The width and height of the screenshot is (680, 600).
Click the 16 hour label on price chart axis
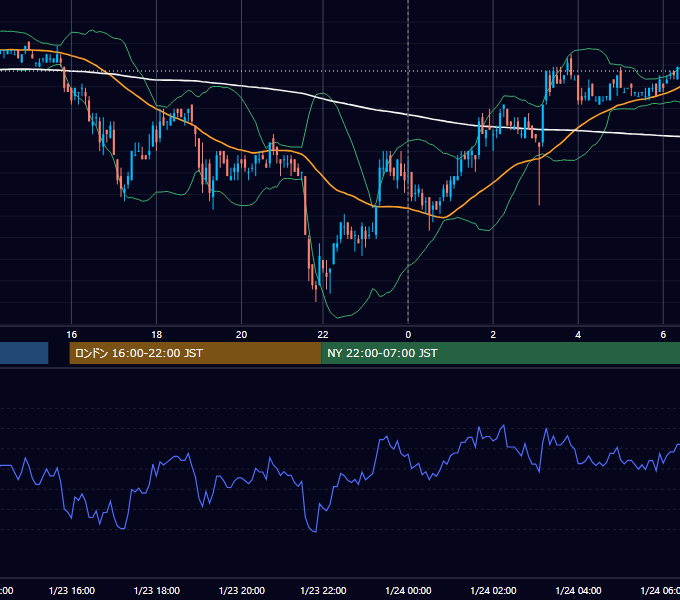point(72,335)
